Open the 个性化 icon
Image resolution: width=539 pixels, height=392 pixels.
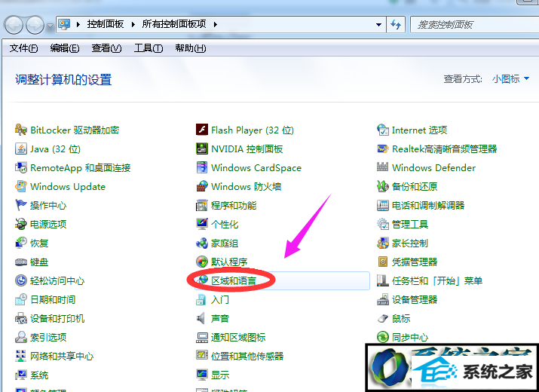point(202,224)
